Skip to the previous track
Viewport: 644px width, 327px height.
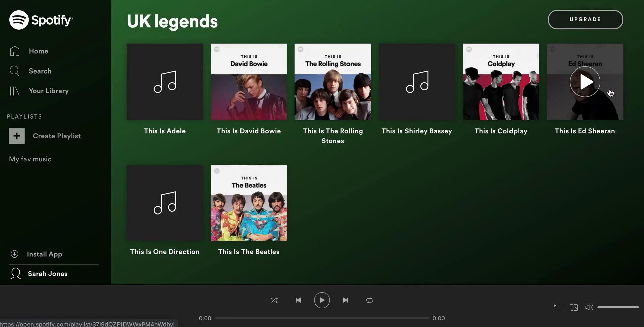pyautogui.click(x=298, y=300)
